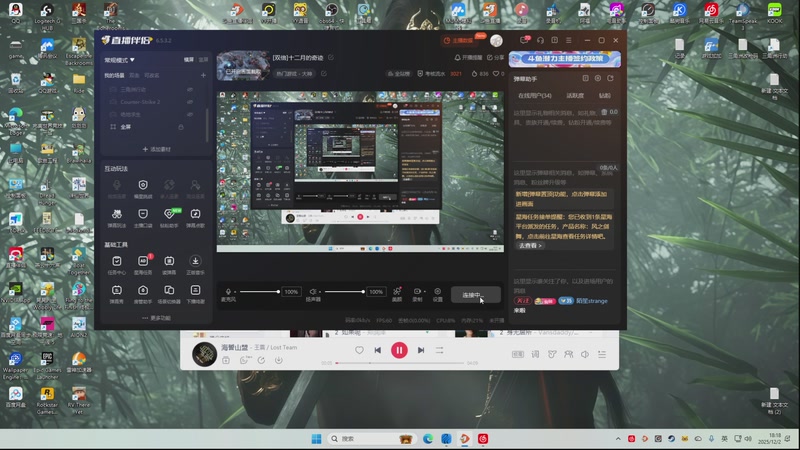Image resolution: width=800 pixels, height=450 pixels.
Task: Click the stream cover thumbnail
Action: 243,66
